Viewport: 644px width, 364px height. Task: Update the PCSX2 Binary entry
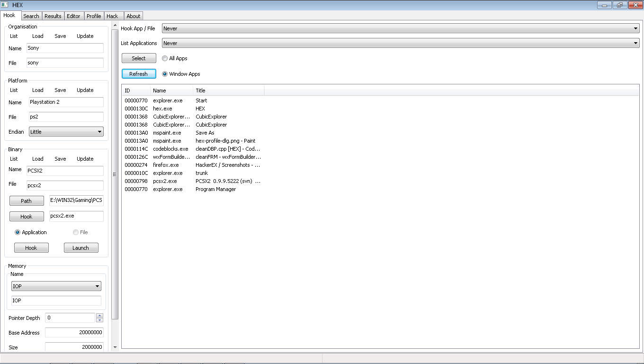click(85, 158)
